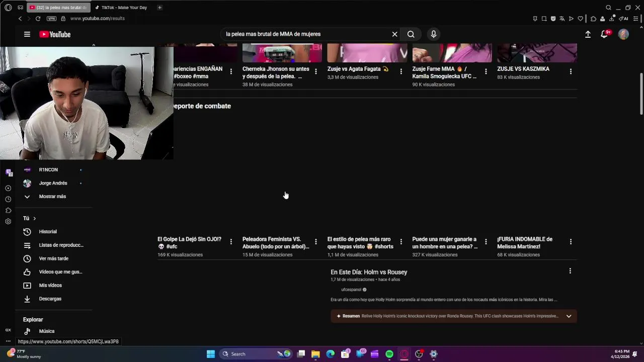Click the page vertical scrollbar
The height and width of the screenshot is (362, 644).
[x=641, y=95]
